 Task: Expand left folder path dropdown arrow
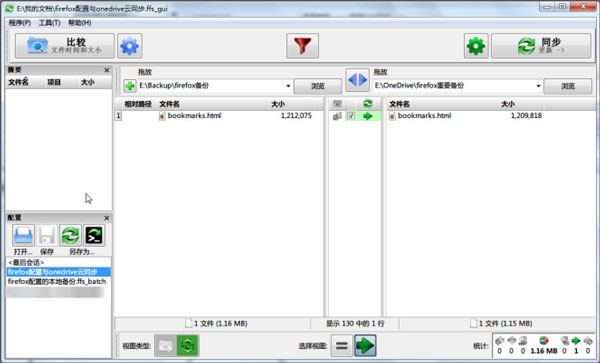288,86
